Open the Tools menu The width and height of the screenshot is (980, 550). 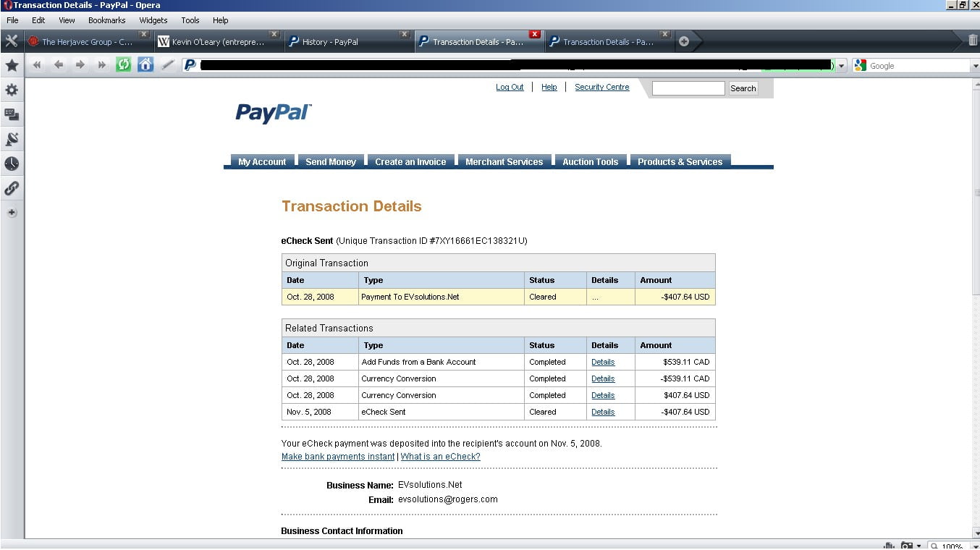pyautogui.click(x=190, y=20)
